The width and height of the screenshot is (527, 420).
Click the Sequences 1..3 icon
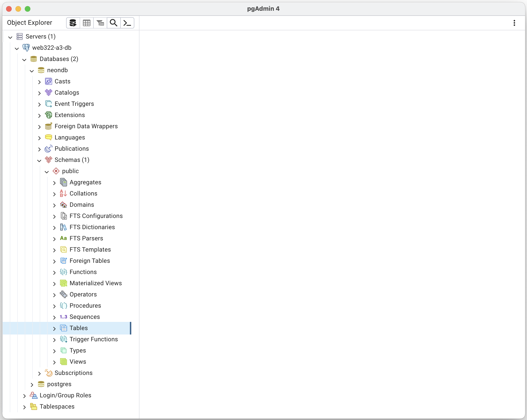63,317
